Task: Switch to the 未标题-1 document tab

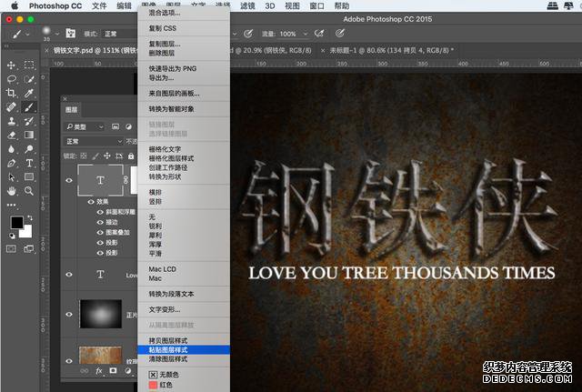Action: pos(390,50)
